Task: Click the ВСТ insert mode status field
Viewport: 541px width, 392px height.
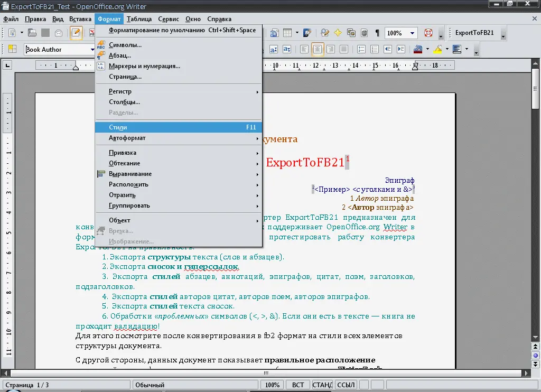Action: [298, 385]
